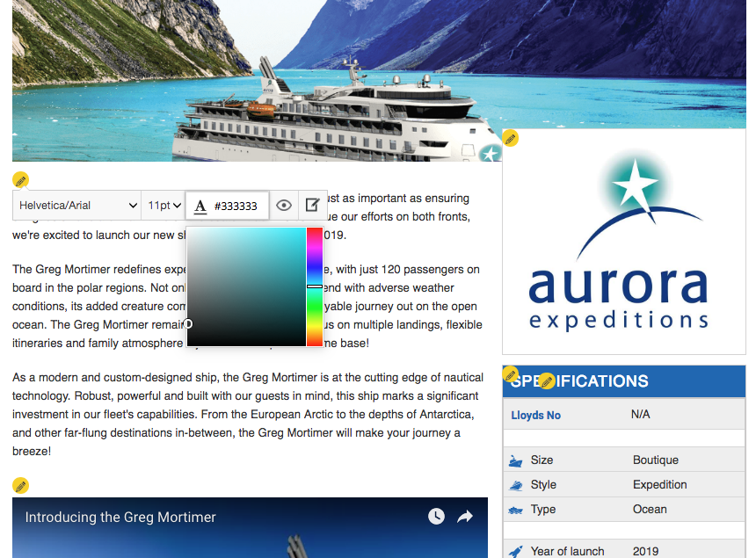Click the Lloyds No label
The height and width of the screenshot is (558, 756).
tap(535, 416)
